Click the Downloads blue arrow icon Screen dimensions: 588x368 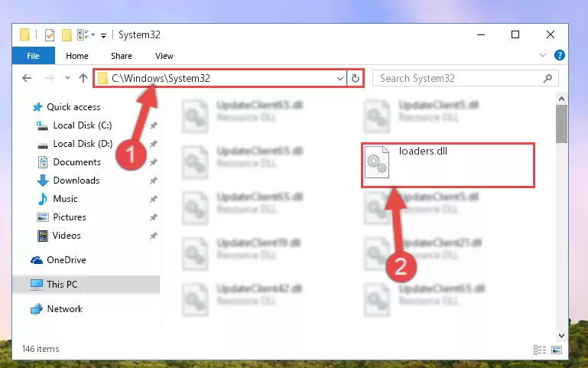tap(43, 181)
